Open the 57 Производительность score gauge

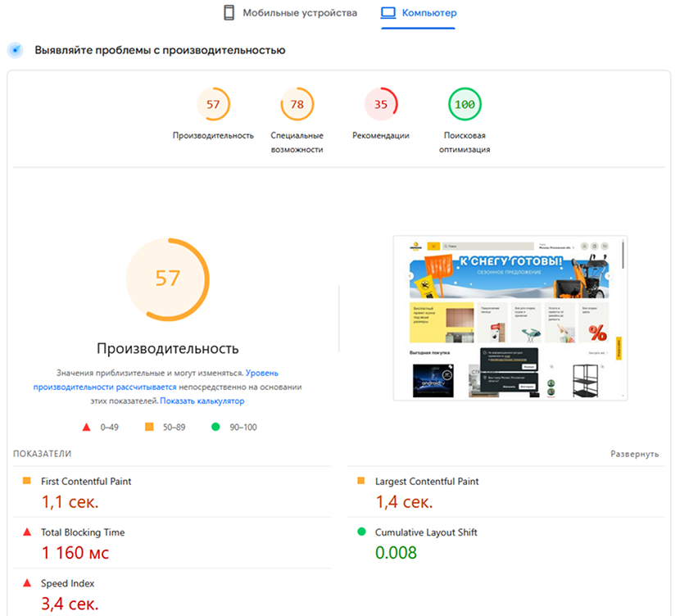[213, 105]
